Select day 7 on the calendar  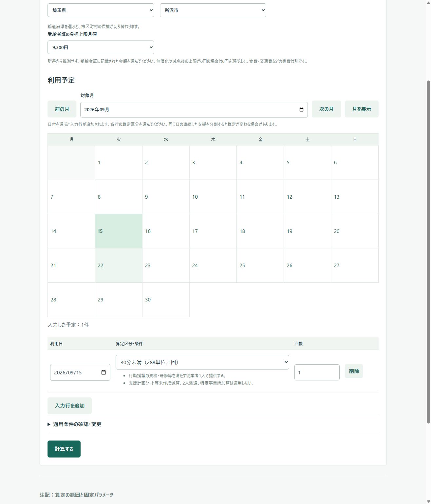pyautogui.click(x=71, y=197)
